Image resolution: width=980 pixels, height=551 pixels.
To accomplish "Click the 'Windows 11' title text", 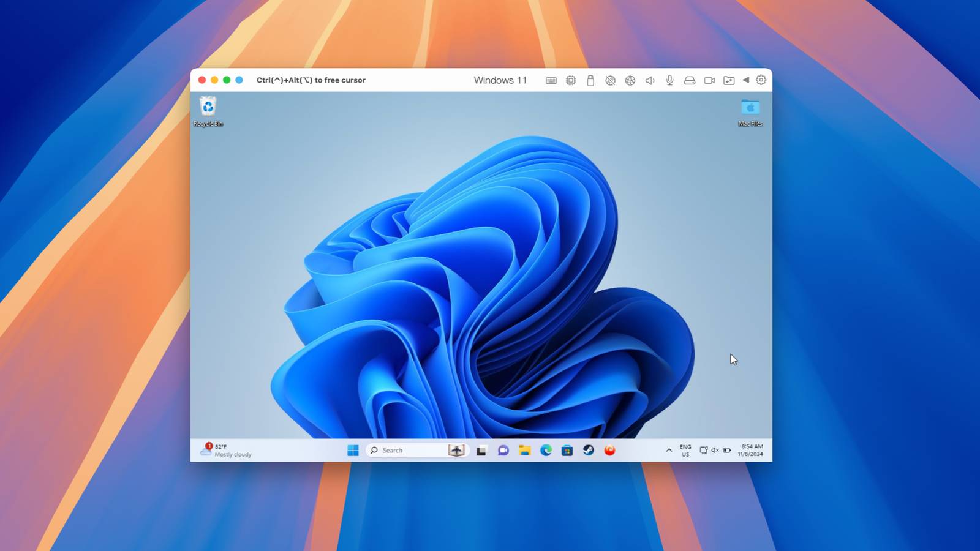I will (500, 80).
